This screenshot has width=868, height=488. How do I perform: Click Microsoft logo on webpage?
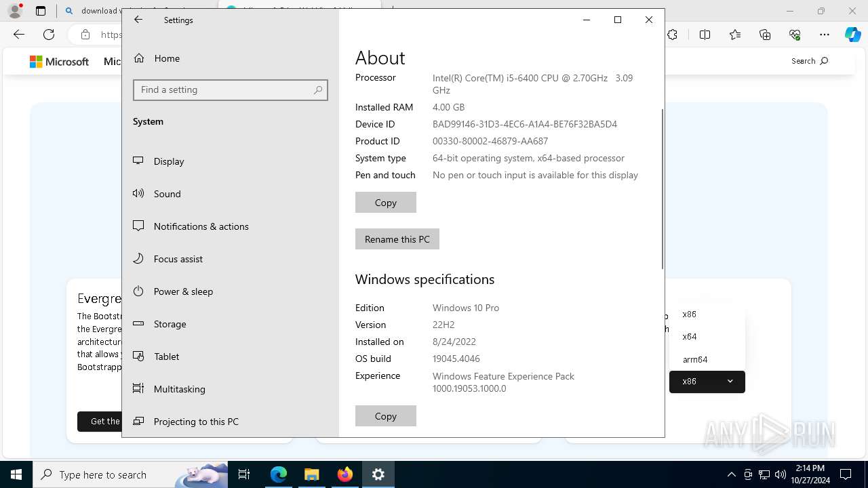(59, 62)
